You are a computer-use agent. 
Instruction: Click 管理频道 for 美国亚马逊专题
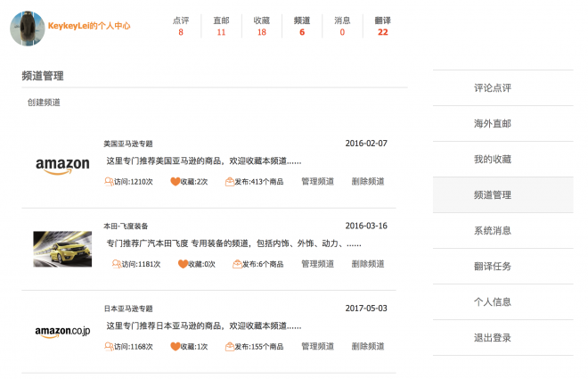[x=317, y=182]
